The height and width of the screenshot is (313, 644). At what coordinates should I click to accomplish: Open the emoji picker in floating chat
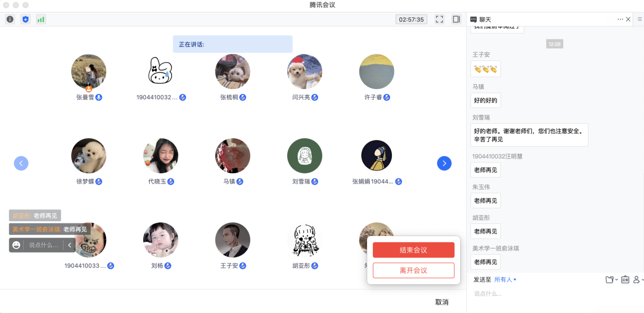[17, 245]
